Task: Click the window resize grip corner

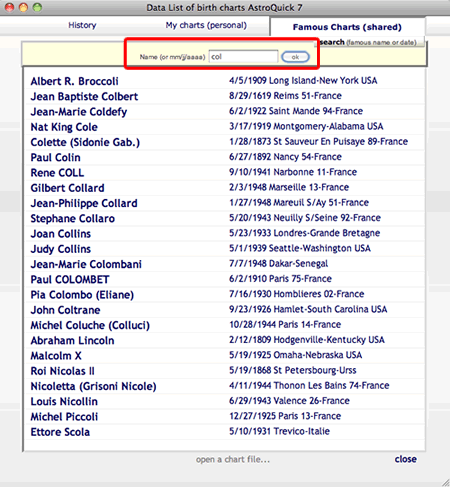Action: 445,483
